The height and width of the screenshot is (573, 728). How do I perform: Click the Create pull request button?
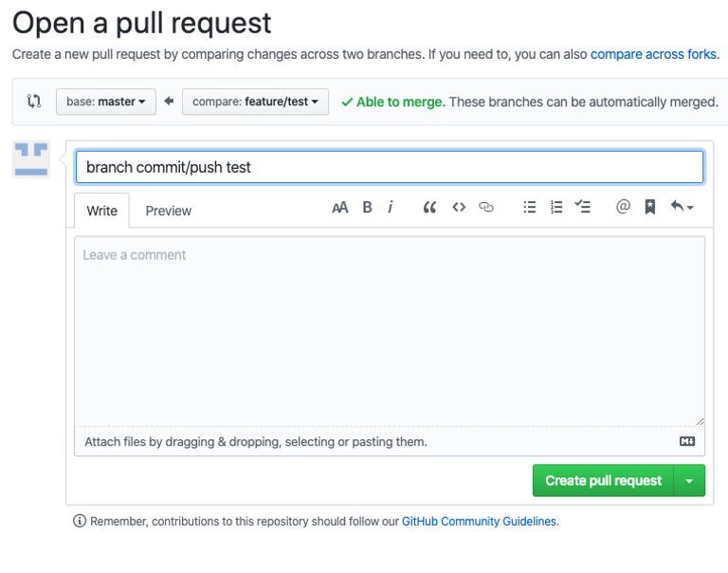(x=603, y=481)
